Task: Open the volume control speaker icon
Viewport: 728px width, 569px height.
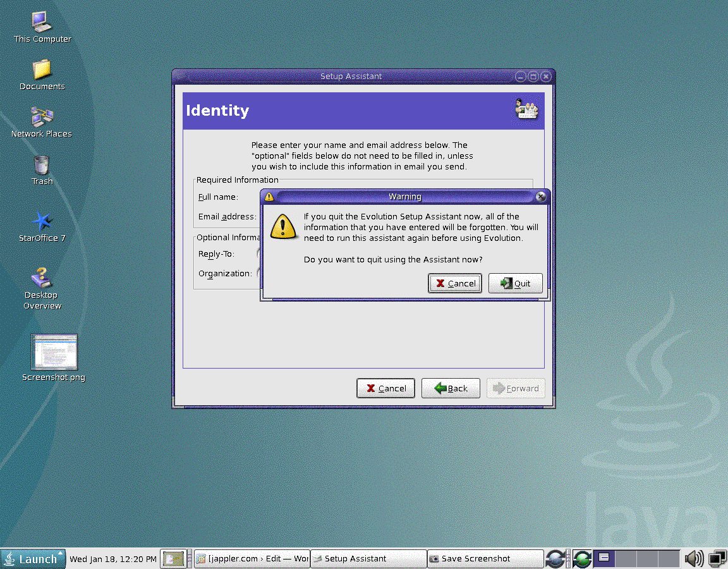Action: click(x=694, y=559)
